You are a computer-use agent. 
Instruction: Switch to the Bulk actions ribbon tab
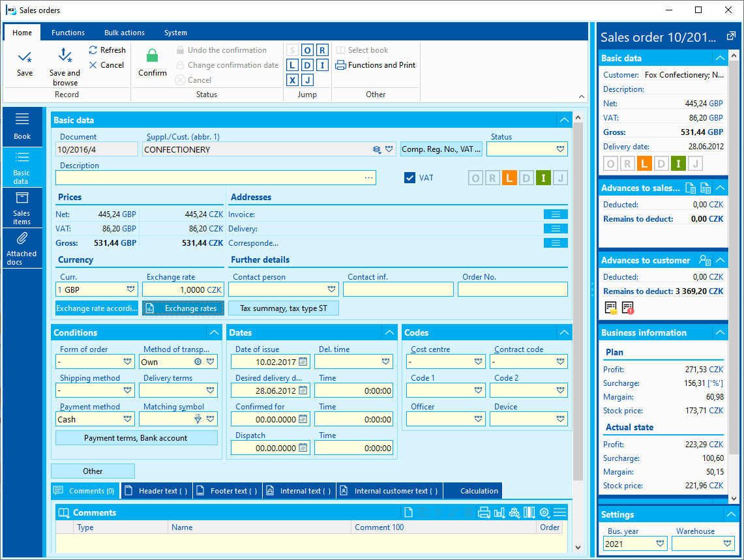click(x=125, y=33)
